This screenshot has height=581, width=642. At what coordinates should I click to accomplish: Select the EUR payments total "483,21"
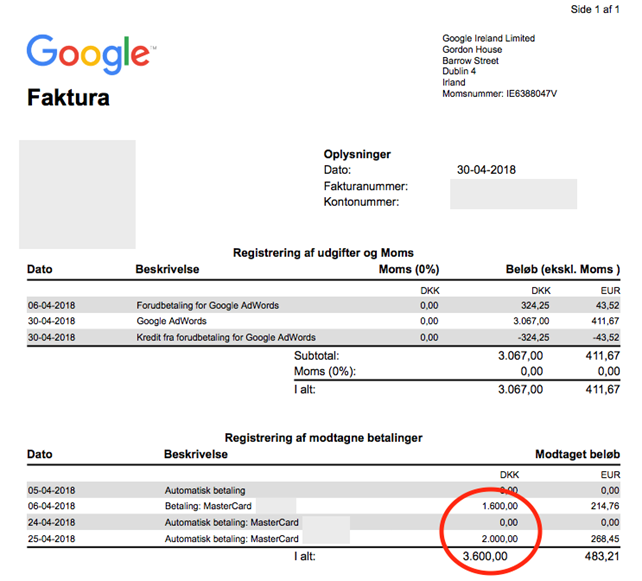(x=602, y=556)
